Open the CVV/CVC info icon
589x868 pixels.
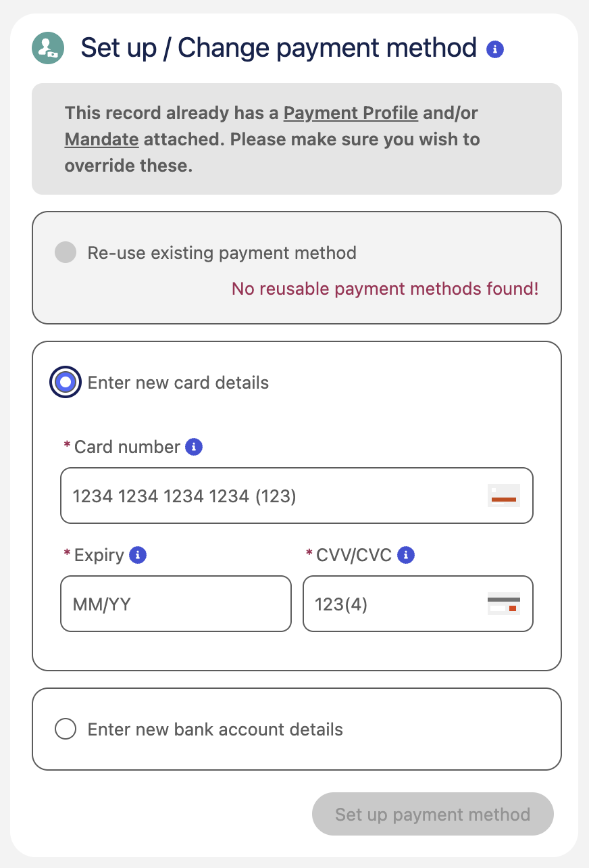(x=406, y=555)
